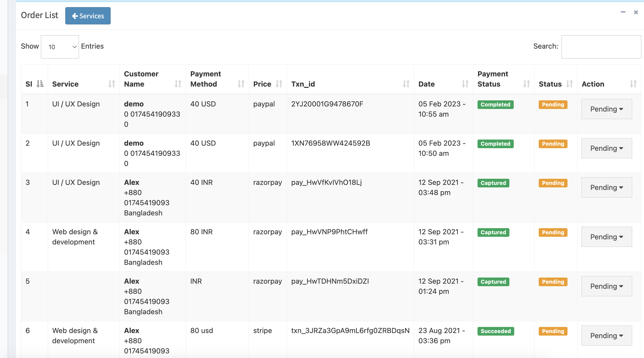
Task: Click Txn_id column header text
Action: coord(303,84)
